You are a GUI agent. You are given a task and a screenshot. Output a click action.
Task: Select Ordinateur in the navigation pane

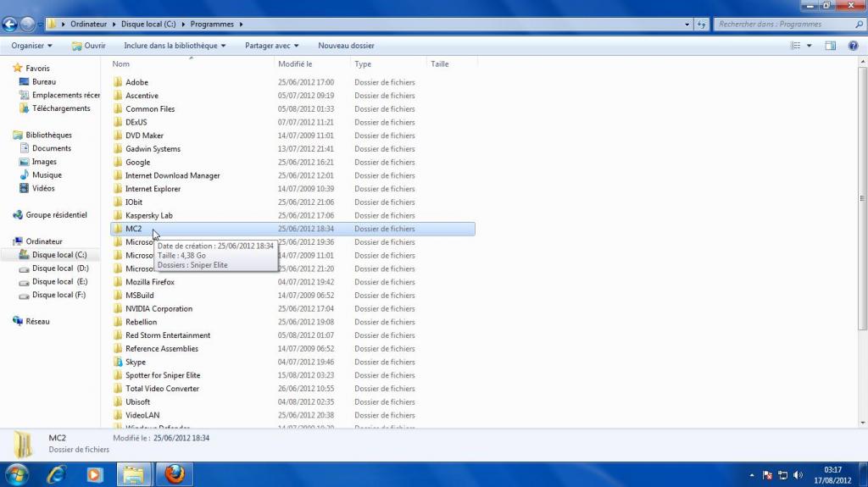pos(44,241)
